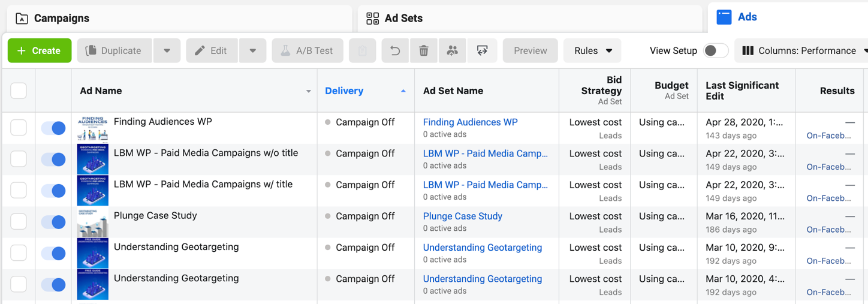The image size is (868, 304).
Task: Switch to the Campaigns tab
Action: point(179,19)
